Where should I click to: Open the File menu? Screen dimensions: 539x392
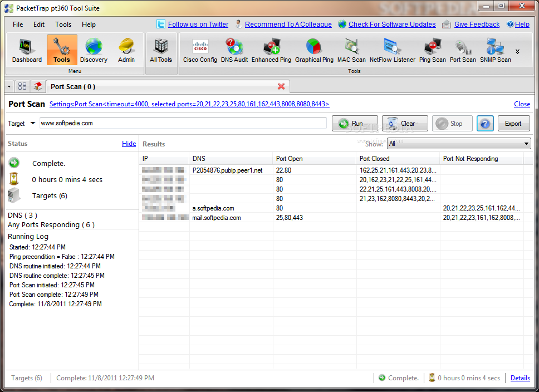point(18,24)
